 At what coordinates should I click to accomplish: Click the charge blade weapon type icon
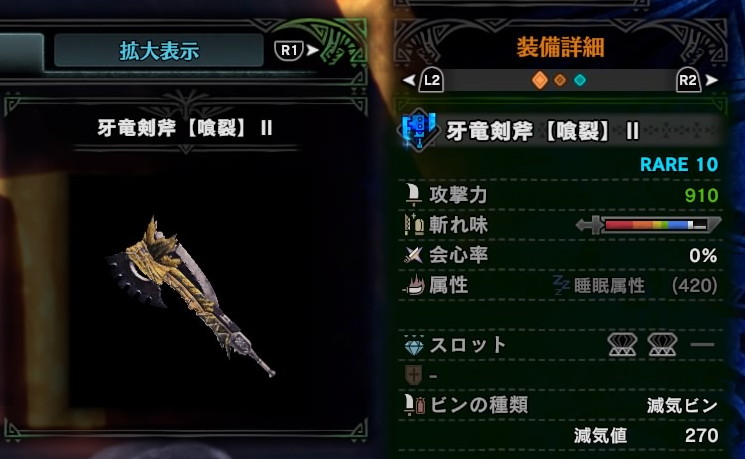tap(417, 130)
